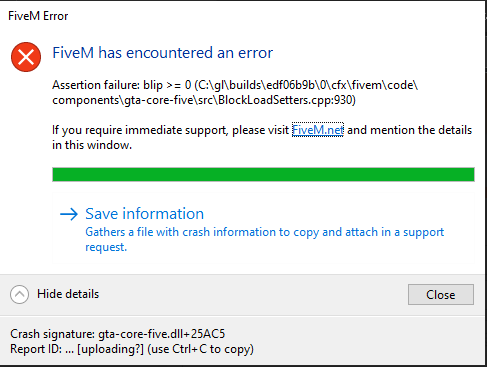Click the BlockLoadSetters.cpp:930 file path line
Screen dimensions: 487x367
(x=204, y=100)
